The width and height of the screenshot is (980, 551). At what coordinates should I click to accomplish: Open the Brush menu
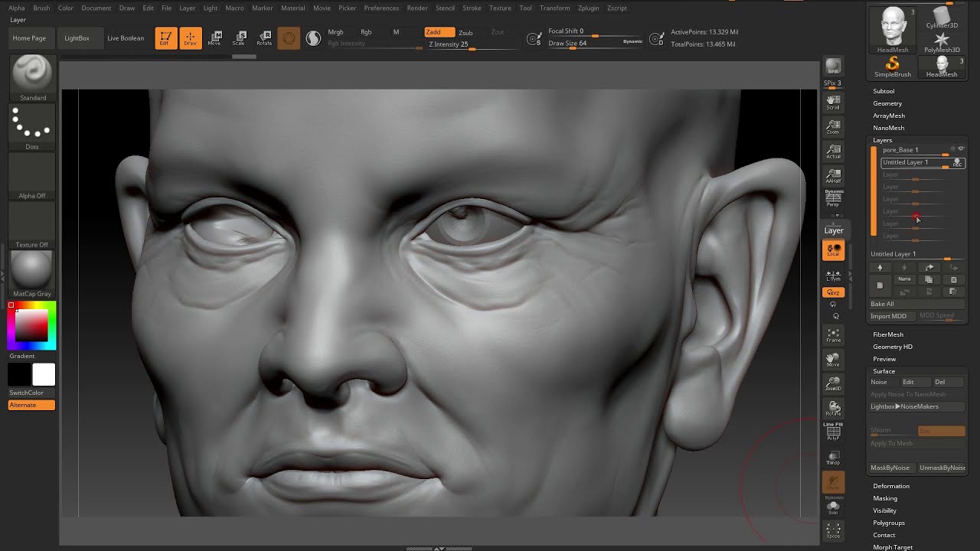tap(41, 8)
